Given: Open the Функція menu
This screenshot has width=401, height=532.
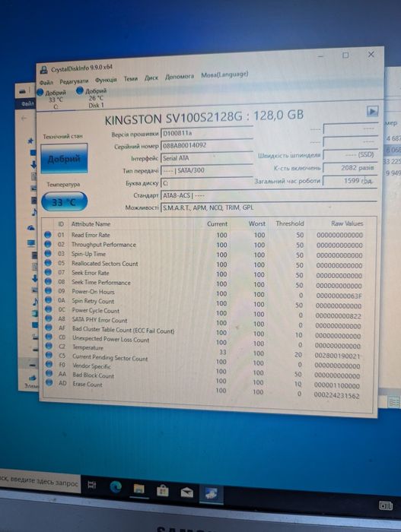Looking at the screenshot, I should 106,80.
